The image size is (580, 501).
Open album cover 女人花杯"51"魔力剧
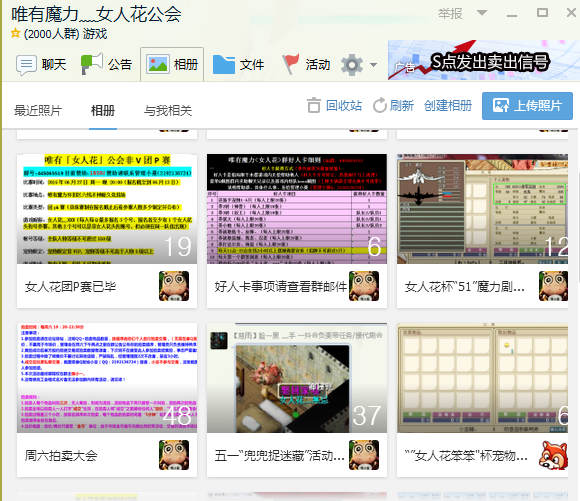(482, 209)
